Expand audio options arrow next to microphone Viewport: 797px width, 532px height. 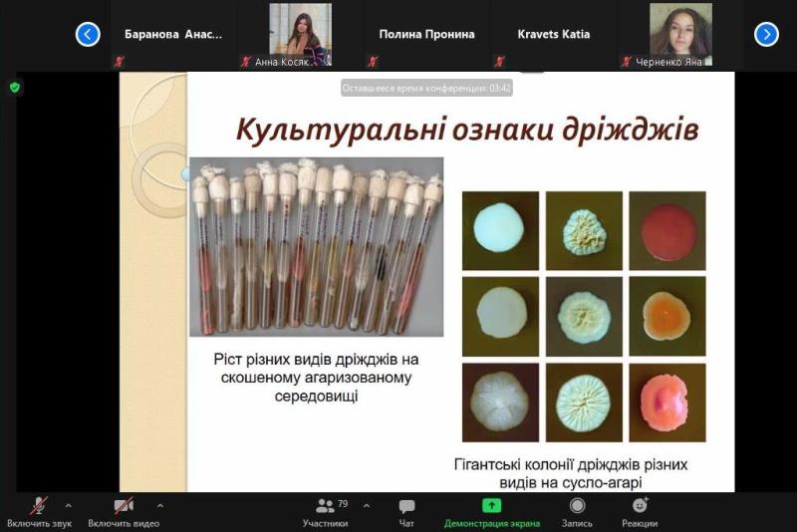pos(69,505)
